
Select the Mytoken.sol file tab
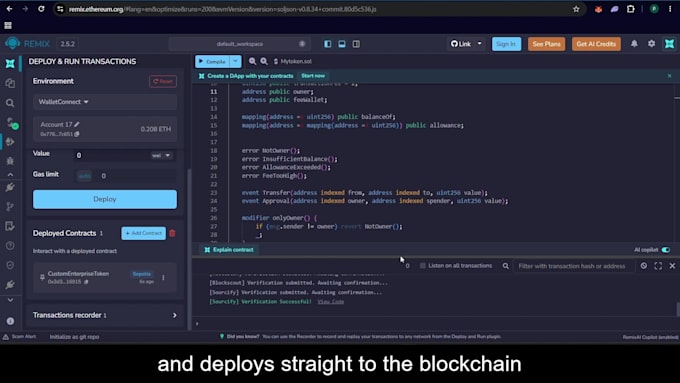(x=293, y=61)
